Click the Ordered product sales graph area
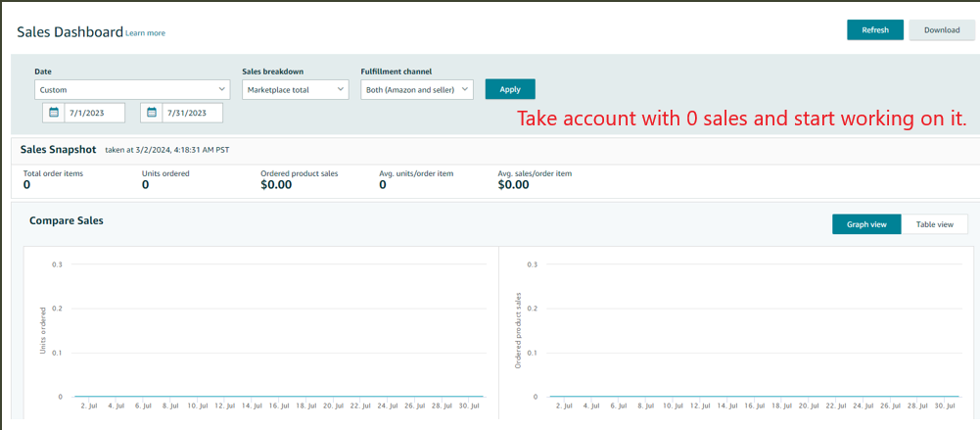 click(x=749, y=333)
